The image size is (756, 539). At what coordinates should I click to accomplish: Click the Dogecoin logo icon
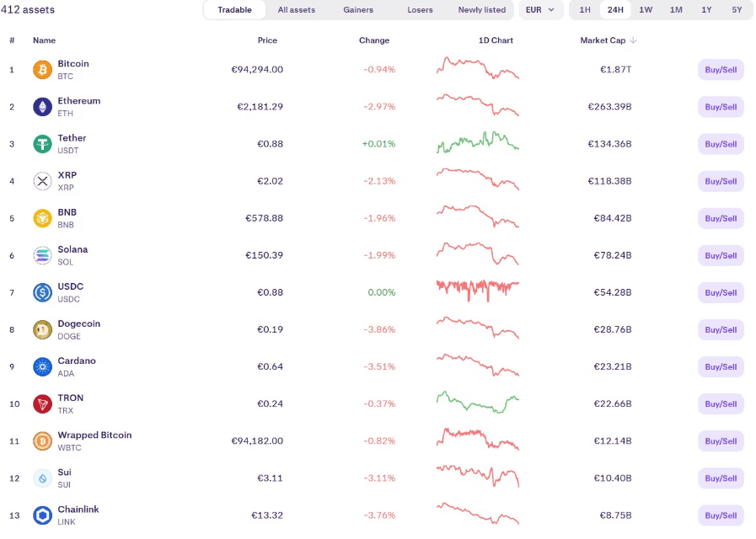coord(42,329)
